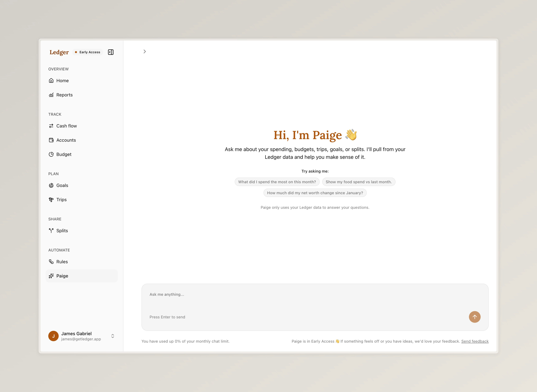Collapse the sidebar with panel toggle
537x392 pixels.
coord(111,52)
